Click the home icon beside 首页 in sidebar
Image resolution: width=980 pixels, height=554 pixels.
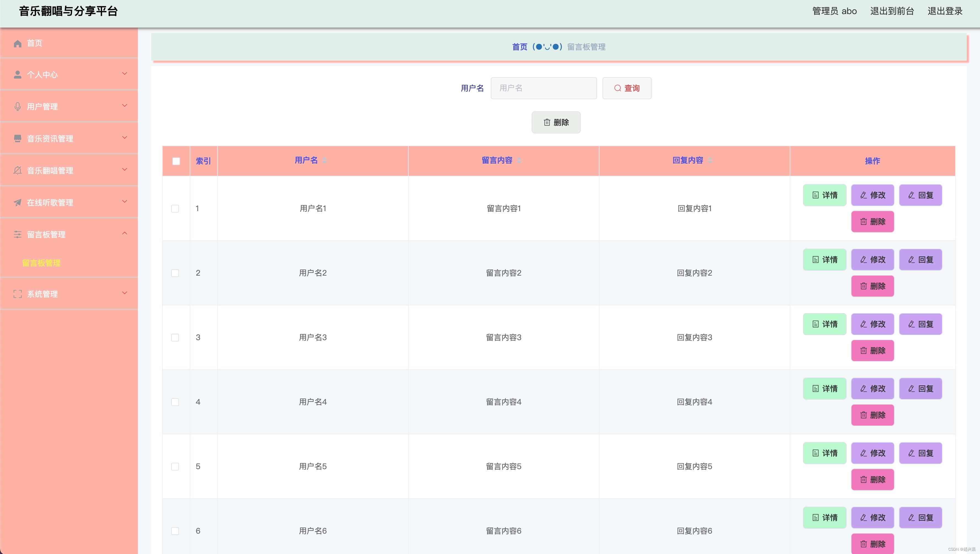[17, 43]
